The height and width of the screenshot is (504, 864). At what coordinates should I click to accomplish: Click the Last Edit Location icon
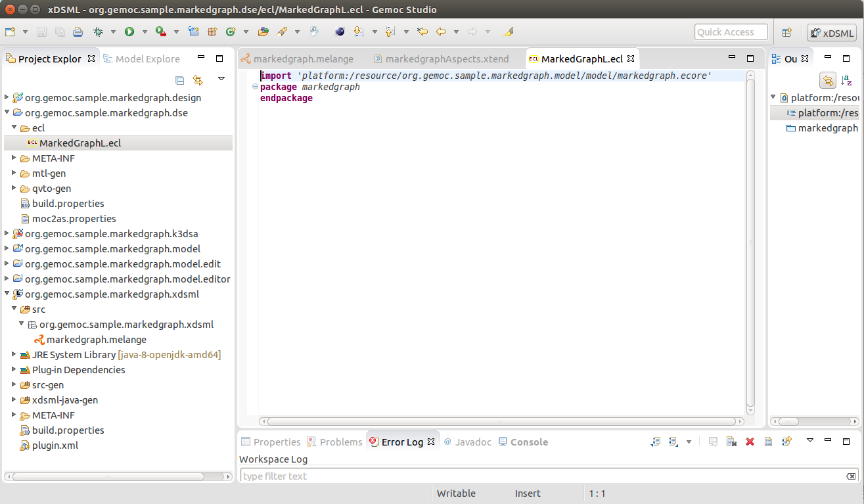coord(422,32)
